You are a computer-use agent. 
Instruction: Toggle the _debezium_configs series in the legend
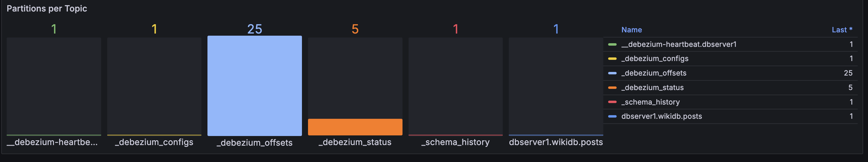click(x=654, y=59)
